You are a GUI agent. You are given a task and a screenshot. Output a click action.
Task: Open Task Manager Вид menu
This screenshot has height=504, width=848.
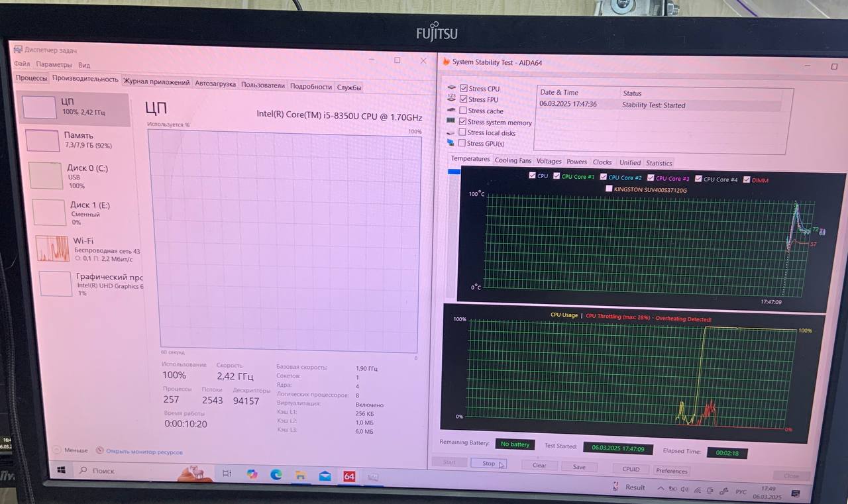pyautogui.click(x=84, y=65)
